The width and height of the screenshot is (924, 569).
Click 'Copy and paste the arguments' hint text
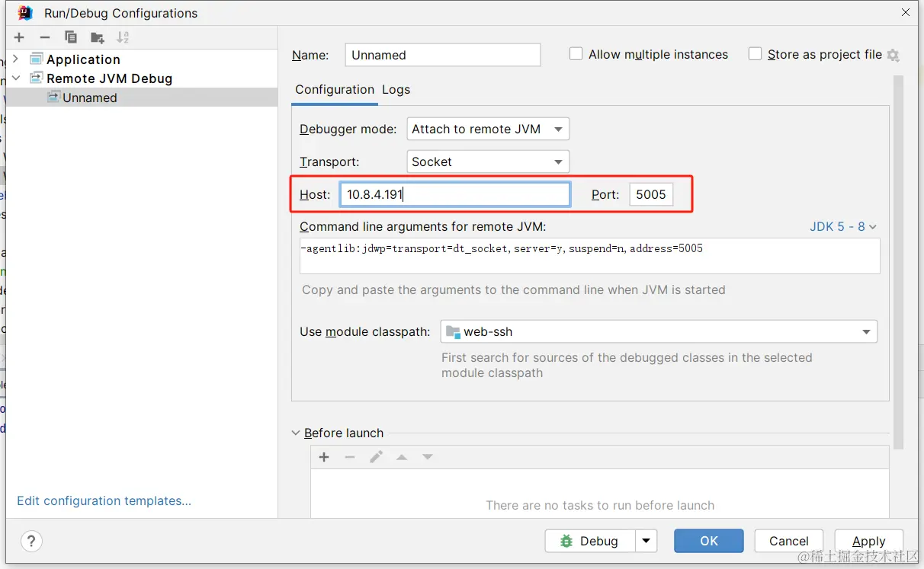tap(514, 289)
